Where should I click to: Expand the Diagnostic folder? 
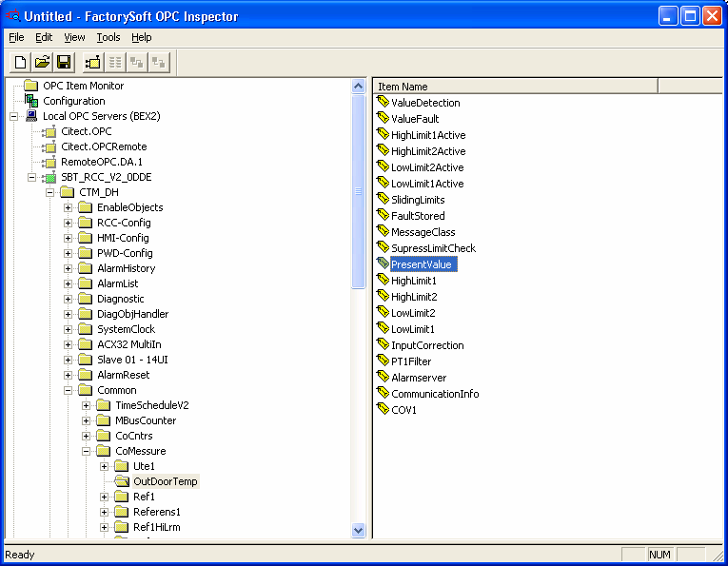click(68, 299)
